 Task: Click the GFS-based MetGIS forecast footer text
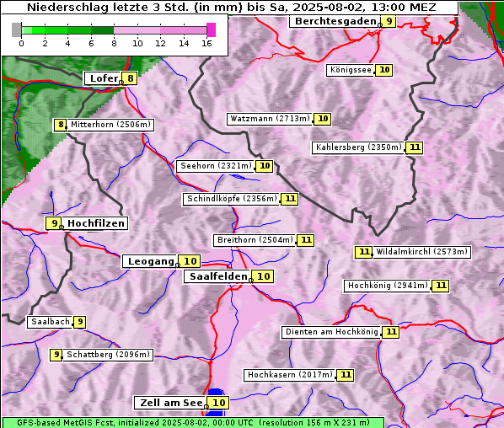pyautogui.click(x=193, y=423)
